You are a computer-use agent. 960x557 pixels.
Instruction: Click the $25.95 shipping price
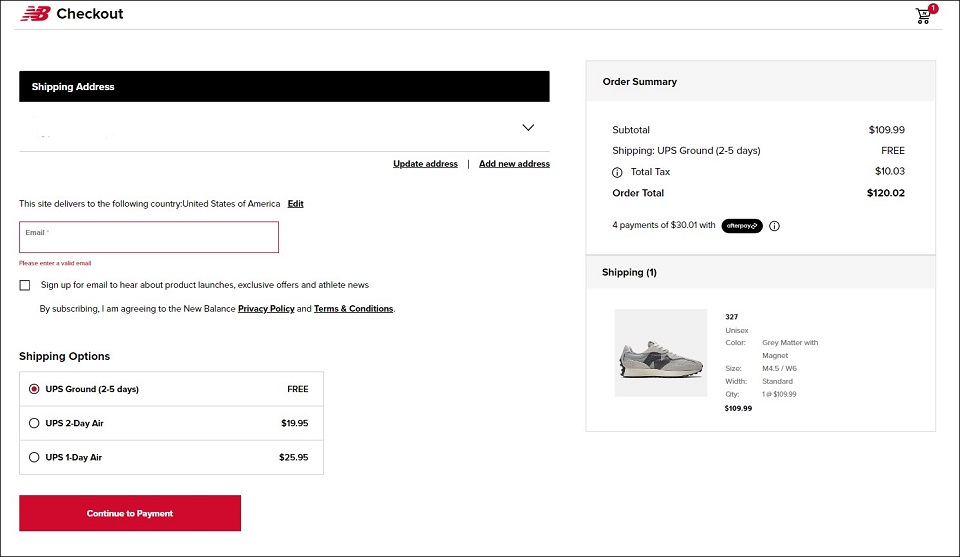293,457
